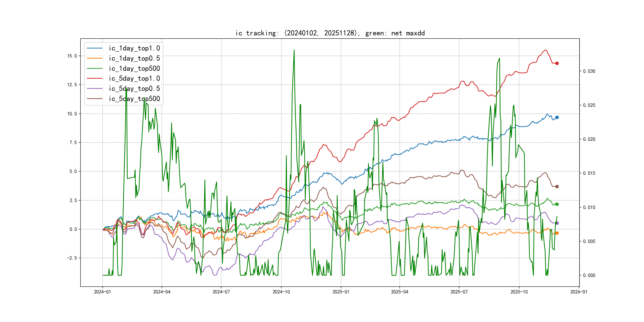Click the 0.030 right y-axis tick label
644x322 pixels.
(589, 71)
